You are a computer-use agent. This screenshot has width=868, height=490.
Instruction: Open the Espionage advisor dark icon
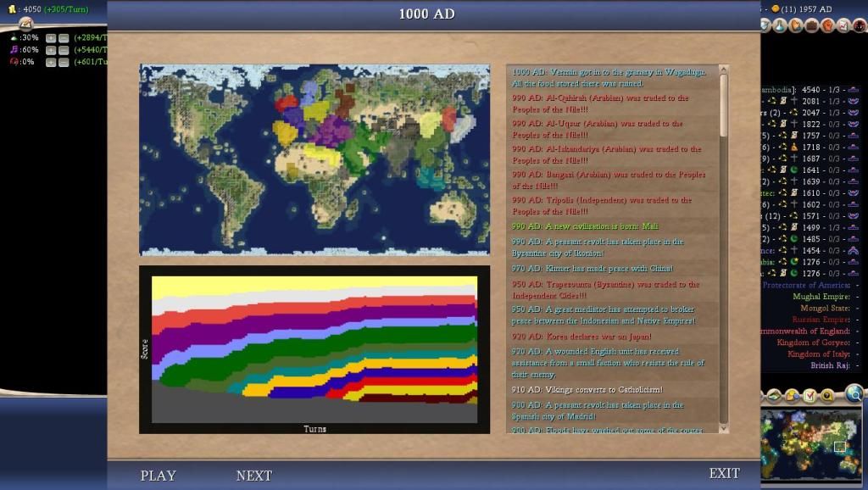(860, 25)
